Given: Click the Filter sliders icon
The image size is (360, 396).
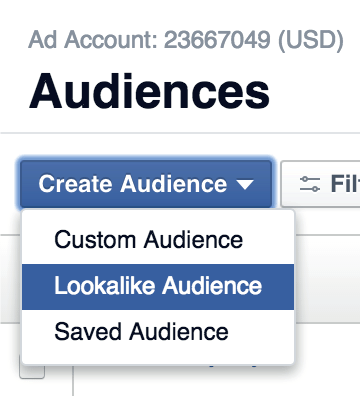Looking at the screenshot, I should point(310,184).
